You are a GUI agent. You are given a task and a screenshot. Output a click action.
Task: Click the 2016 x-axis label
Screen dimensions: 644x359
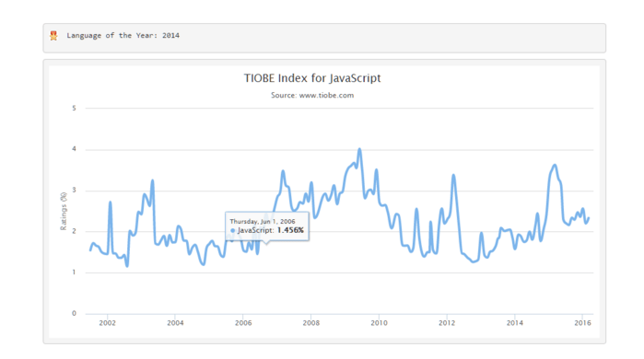pos(582,323)
